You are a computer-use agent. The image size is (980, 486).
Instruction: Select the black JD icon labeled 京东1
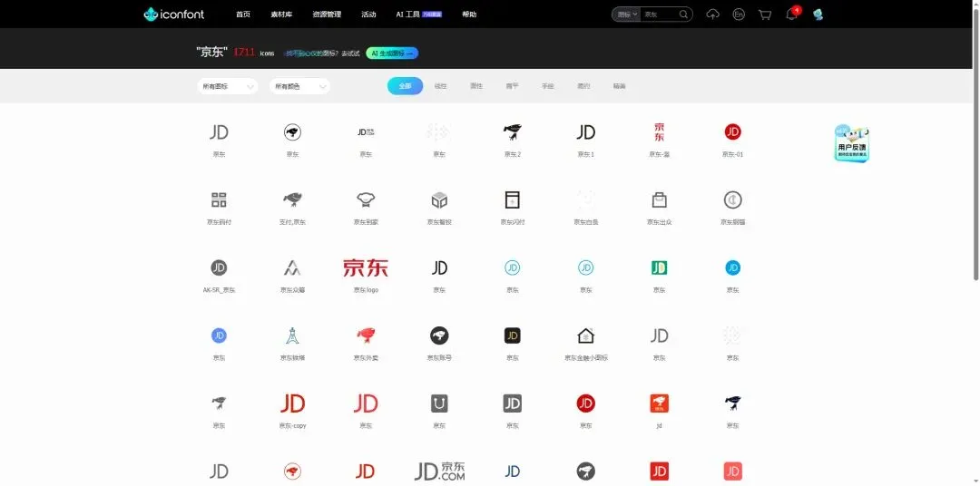[x=585, y=131]
